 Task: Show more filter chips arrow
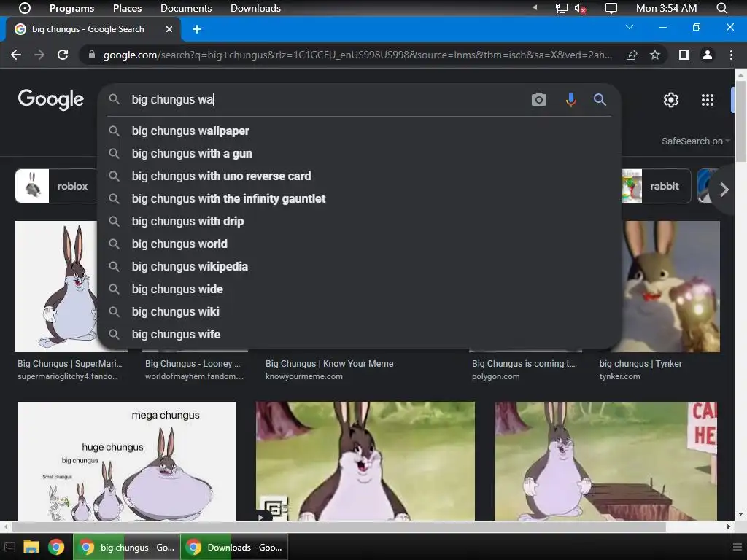point(724,190)
